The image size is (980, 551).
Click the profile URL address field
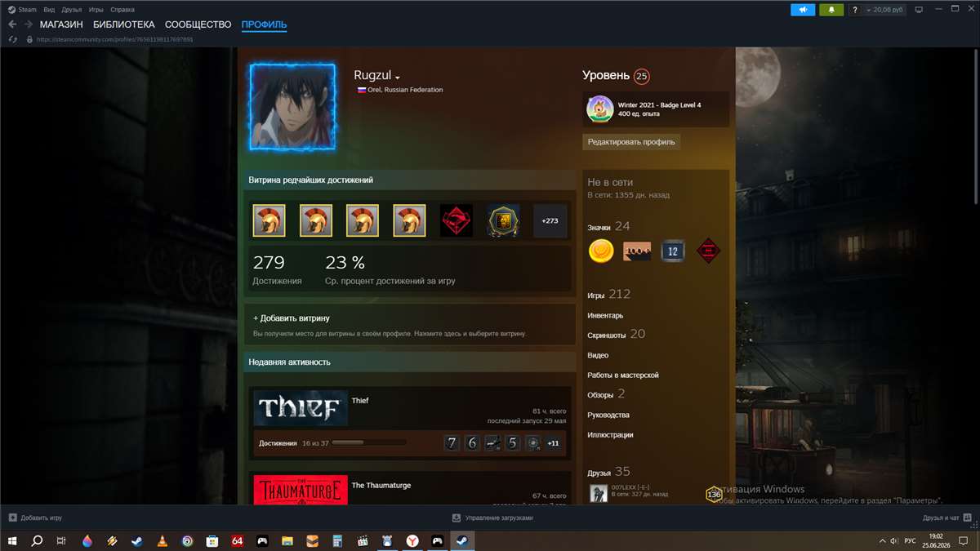(x=114, y=39)
